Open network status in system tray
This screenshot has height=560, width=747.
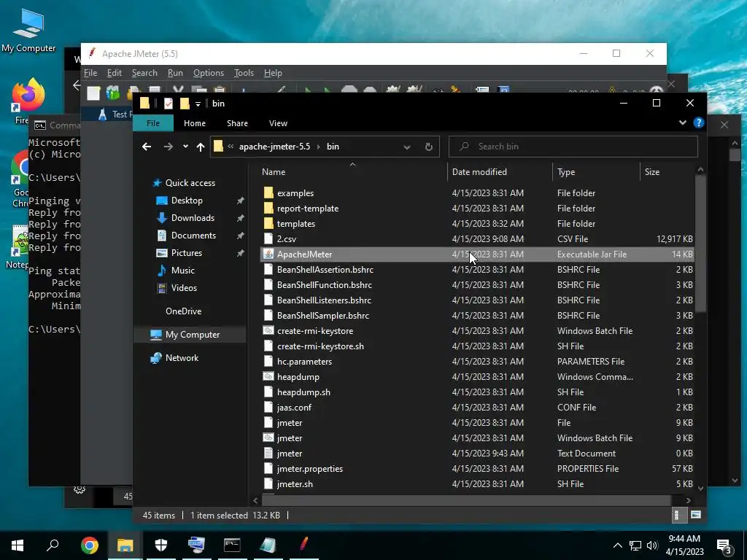[635, 545]
